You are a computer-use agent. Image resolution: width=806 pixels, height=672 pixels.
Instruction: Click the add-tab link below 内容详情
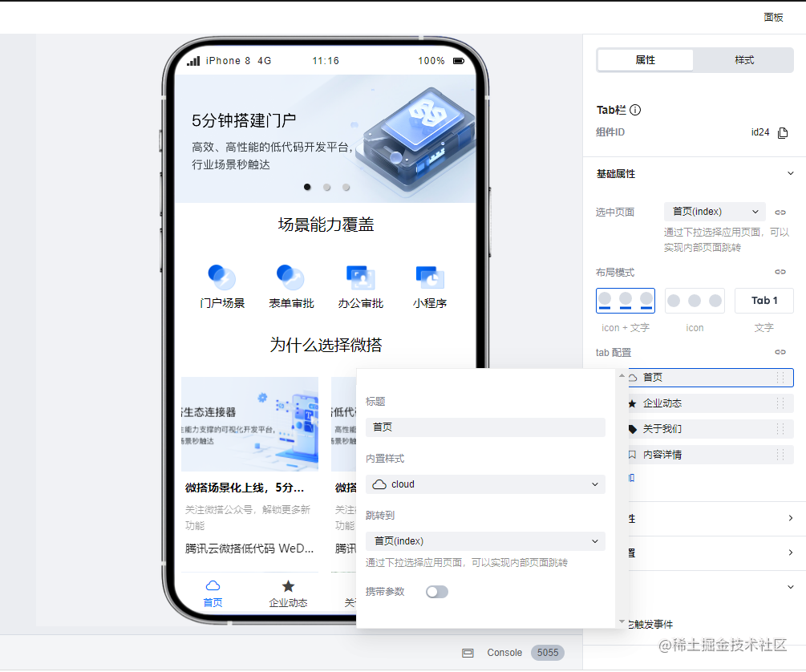coord(632,478)
